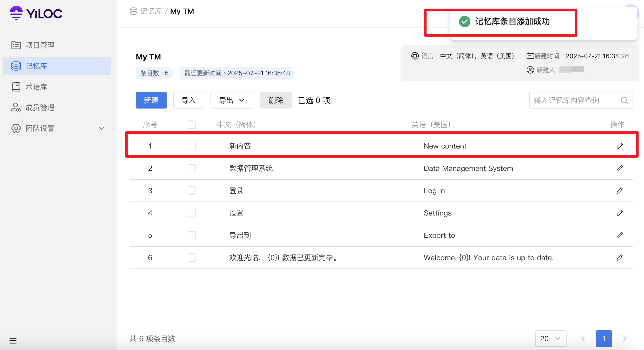Go to previous page arrow
This screenshot has height=350, width=644.
[583, 339]
